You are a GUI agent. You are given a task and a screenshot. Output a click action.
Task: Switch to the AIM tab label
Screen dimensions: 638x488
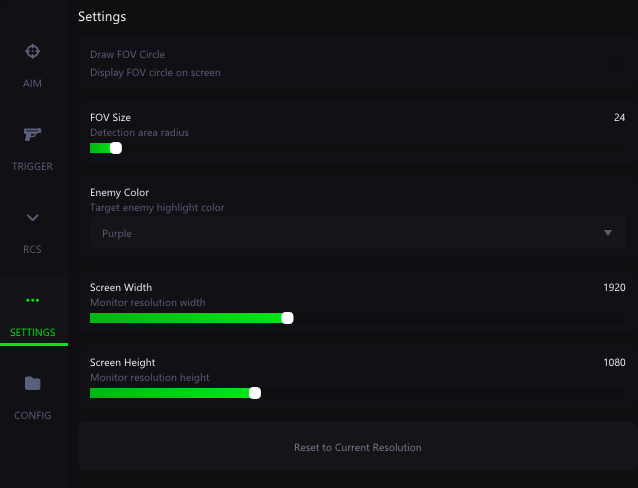(32, 83)
